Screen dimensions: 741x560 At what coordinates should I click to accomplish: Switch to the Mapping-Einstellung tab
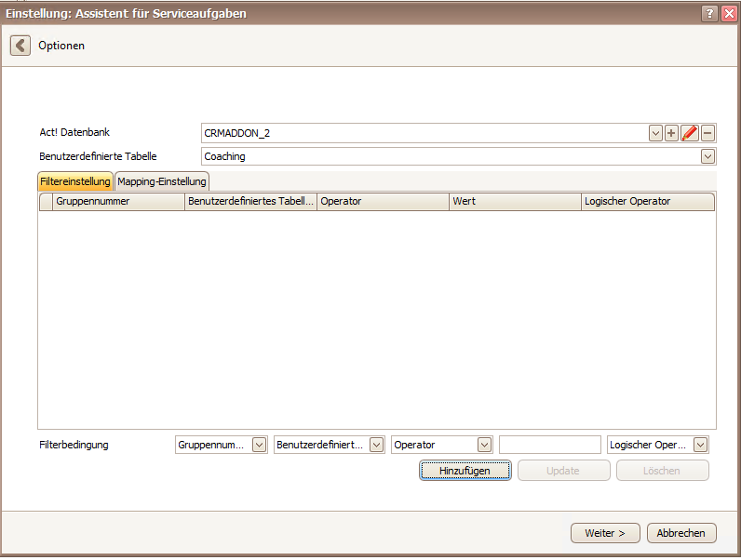click(162, 181)
